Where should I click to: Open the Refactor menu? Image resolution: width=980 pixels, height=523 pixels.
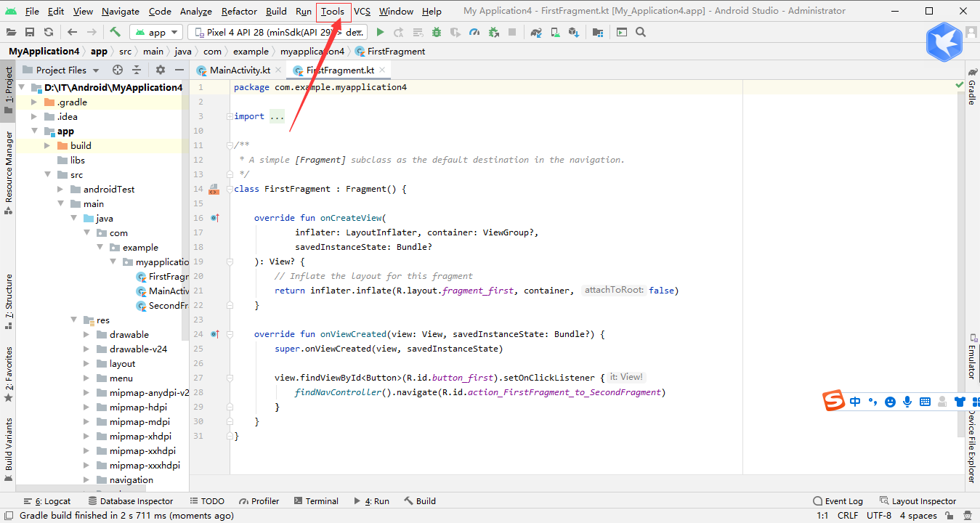click(239, 11)
